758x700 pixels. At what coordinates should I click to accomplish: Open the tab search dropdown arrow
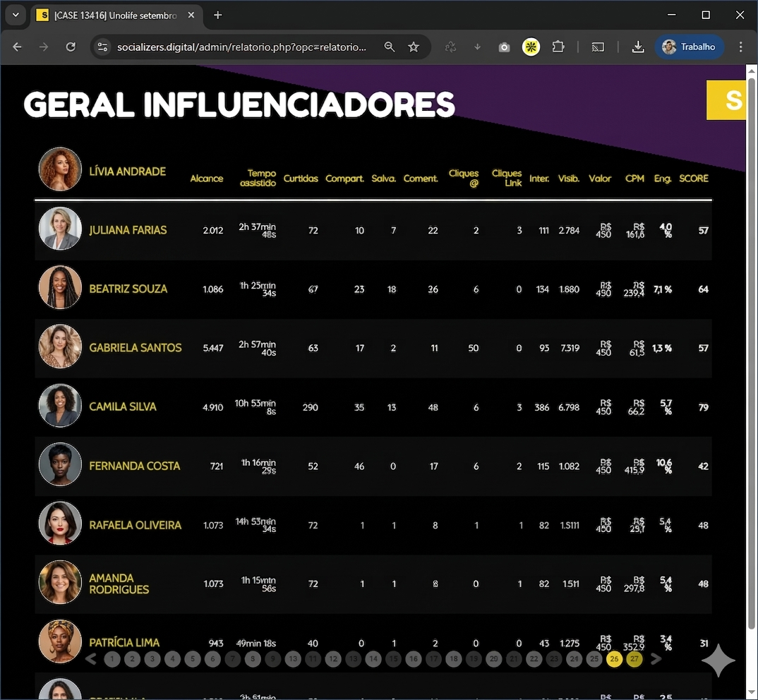15,15
